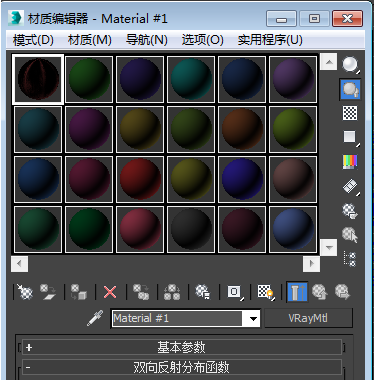Screen dimensions: 374x380
Task: Click the Material ID Channel icon
Action: click(x=235, y=292)
